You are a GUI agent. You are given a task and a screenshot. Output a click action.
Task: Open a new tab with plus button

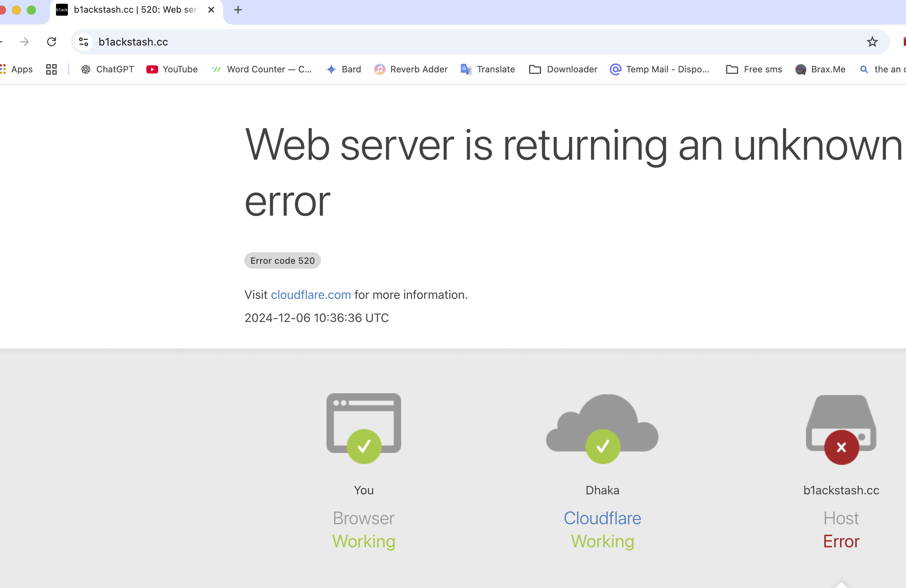coord(238,10)
